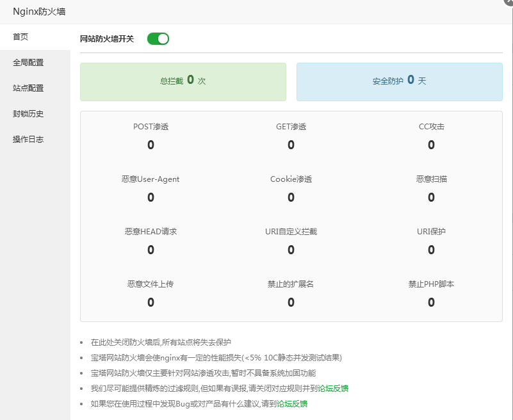Select the Cookie渗透 counter

291,188
